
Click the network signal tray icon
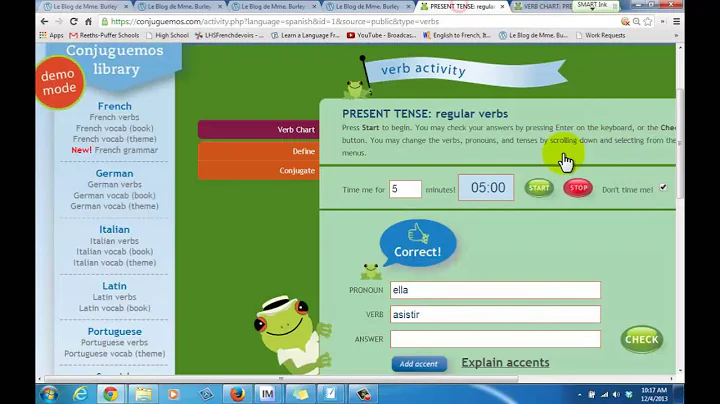604,394
